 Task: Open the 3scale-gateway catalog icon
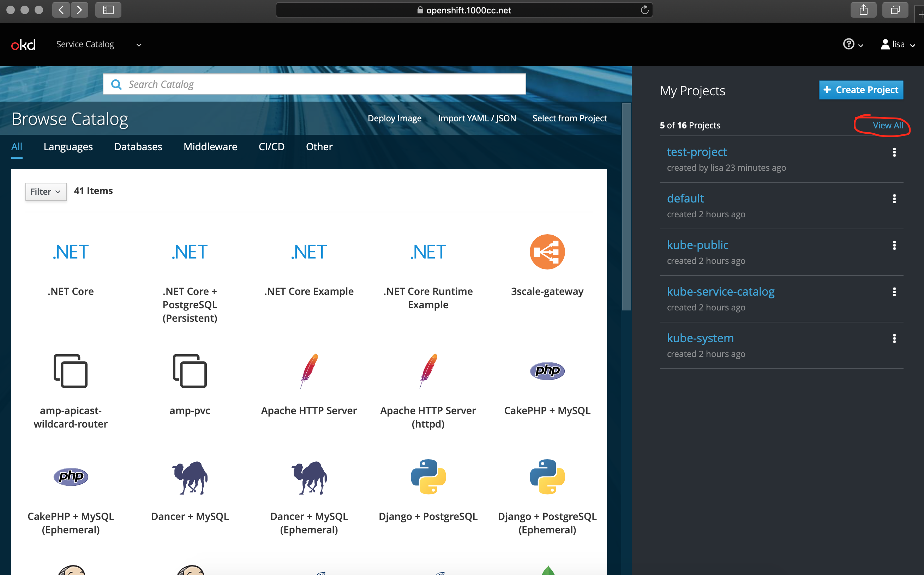pos(547,252)
